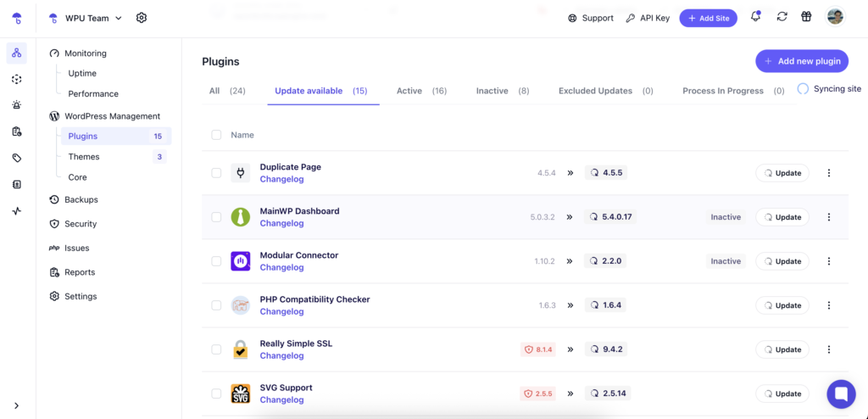Click the MainWP Dashboard green icon
This screenshot has height=419, width=868.
pos(240,217)
